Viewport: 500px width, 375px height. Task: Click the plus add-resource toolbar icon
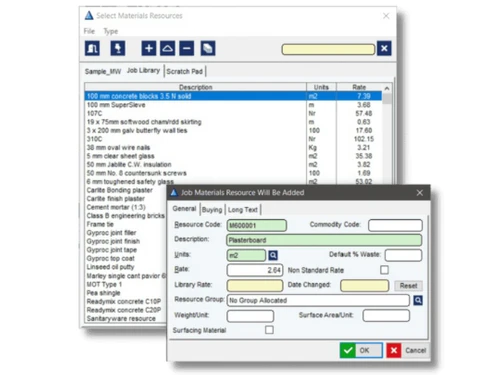pos(149,48)
